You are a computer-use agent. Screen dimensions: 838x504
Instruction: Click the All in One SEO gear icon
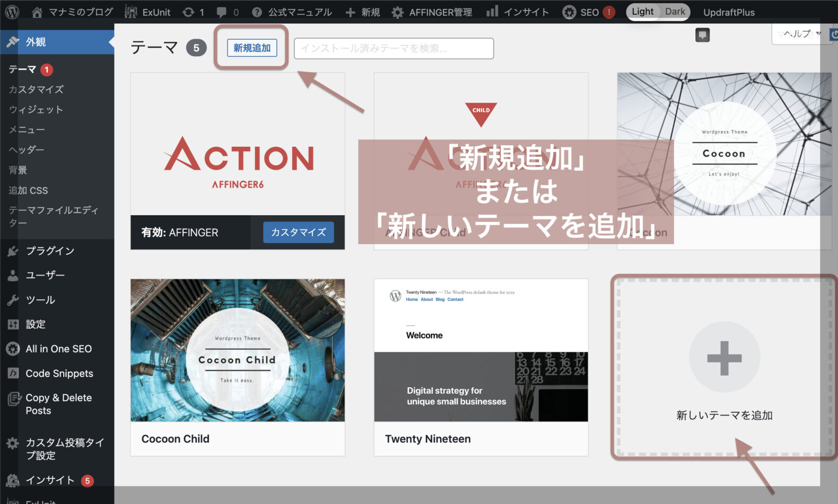pos(13,349)
